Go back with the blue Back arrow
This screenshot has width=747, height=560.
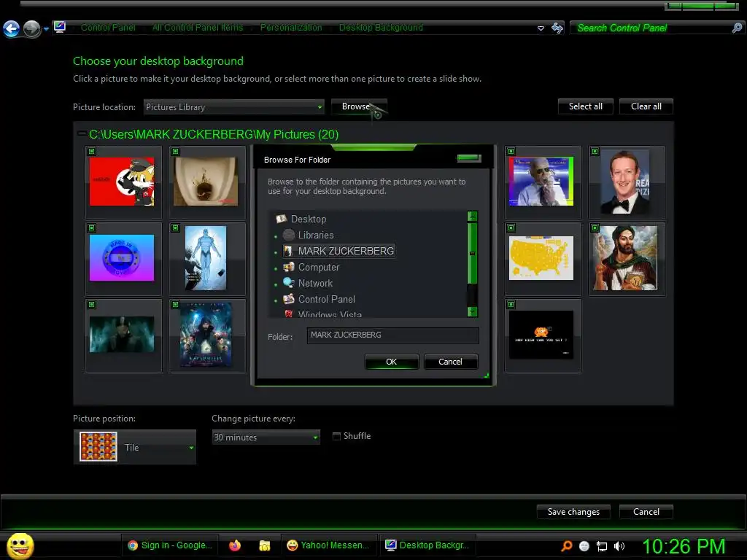12,28
